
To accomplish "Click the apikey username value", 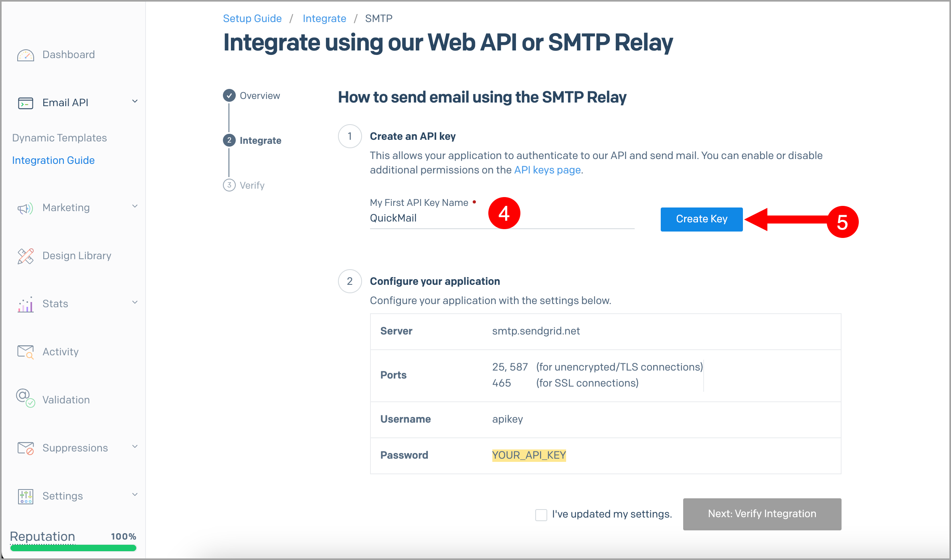I will point(508,419).
